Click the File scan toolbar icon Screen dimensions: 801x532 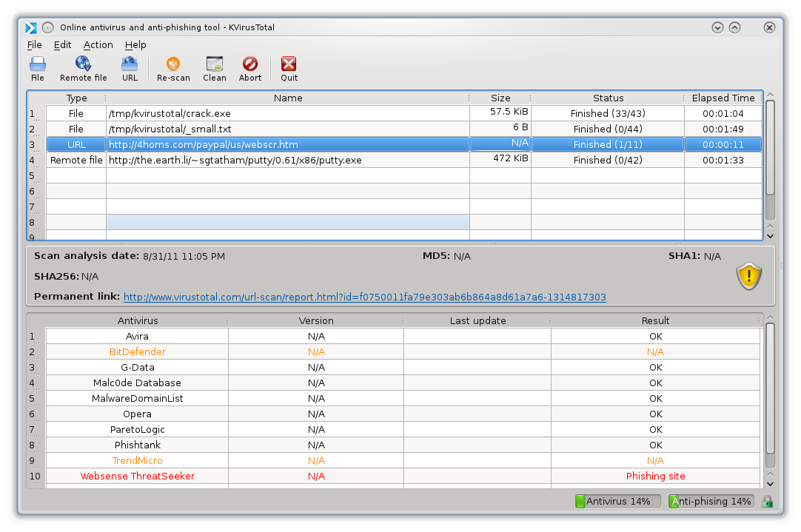pos(37,69)
